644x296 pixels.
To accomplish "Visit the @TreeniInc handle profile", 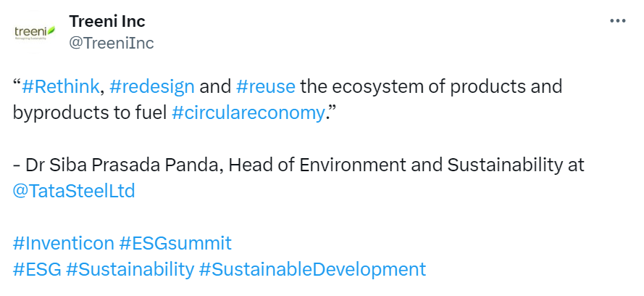I will [112, 43].
